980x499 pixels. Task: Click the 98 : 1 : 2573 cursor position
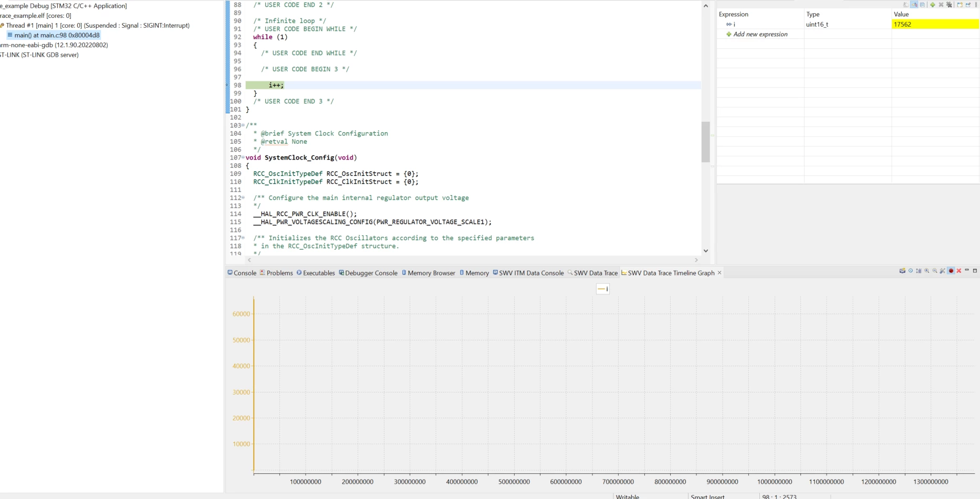pyautogui.click(x=779, y=496)
